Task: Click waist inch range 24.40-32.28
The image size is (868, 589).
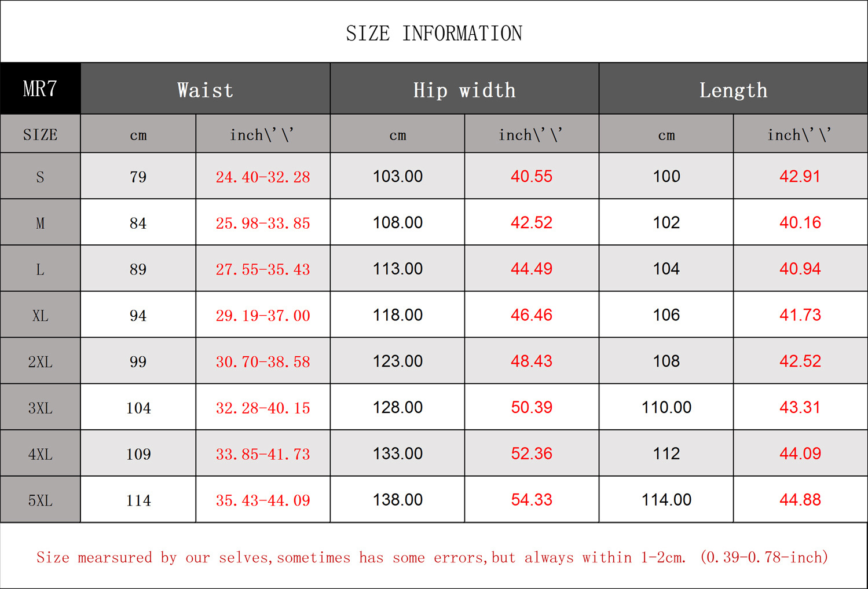Action: (263, 177)
